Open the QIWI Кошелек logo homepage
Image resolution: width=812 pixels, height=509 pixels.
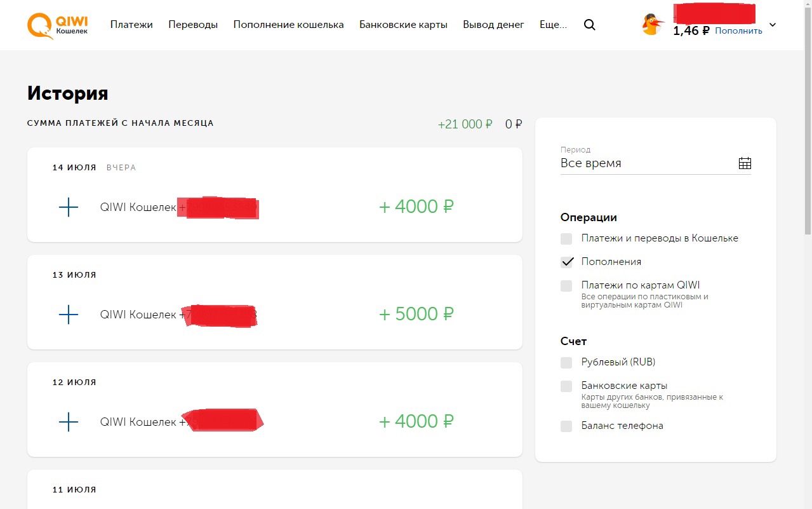pyautogui.click(x=58, y=25)
